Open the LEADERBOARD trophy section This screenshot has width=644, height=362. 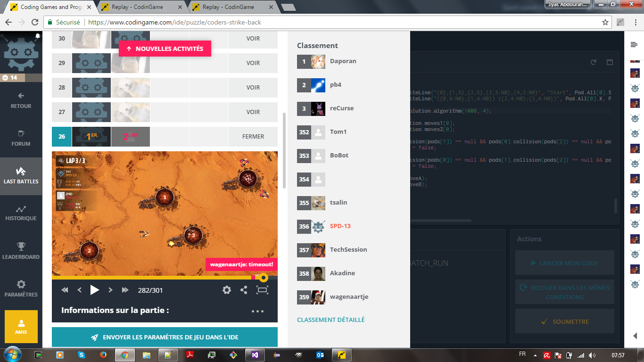21,251
